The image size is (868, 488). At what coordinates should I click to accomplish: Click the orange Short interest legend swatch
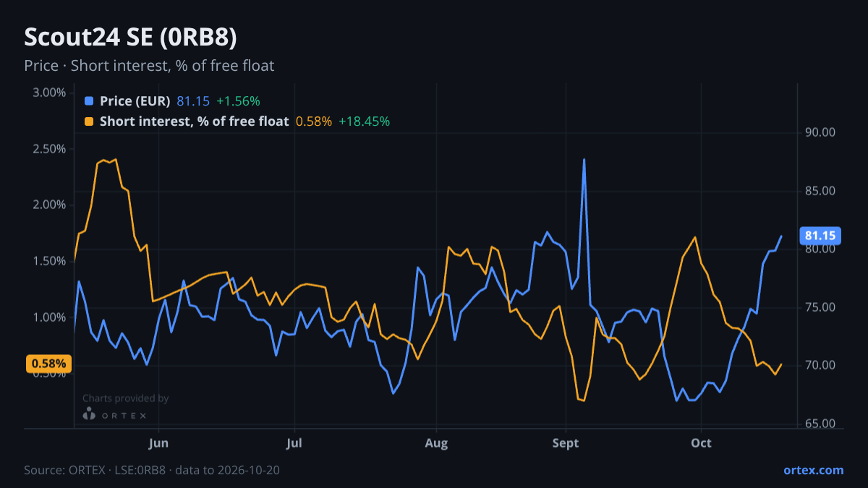[89, 121]
